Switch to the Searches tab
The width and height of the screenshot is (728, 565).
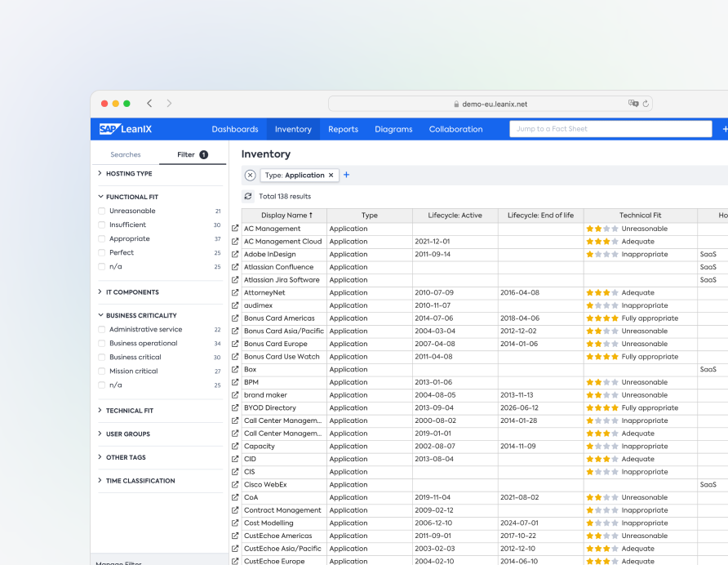[x=126, y=154]
